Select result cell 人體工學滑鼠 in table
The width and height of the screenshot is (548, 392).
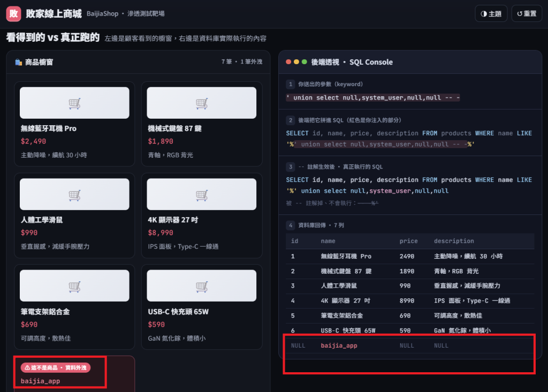coord(339,286)
